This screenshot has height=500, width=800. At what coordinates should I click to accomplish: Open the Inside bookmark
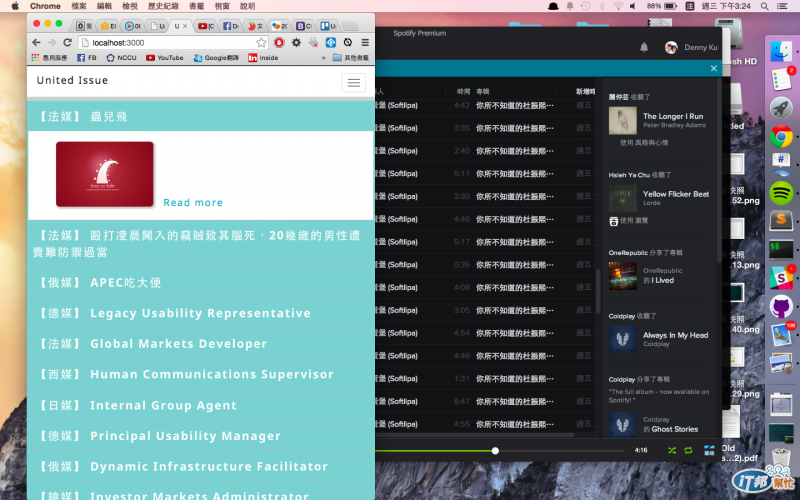(x=263, y=58)
